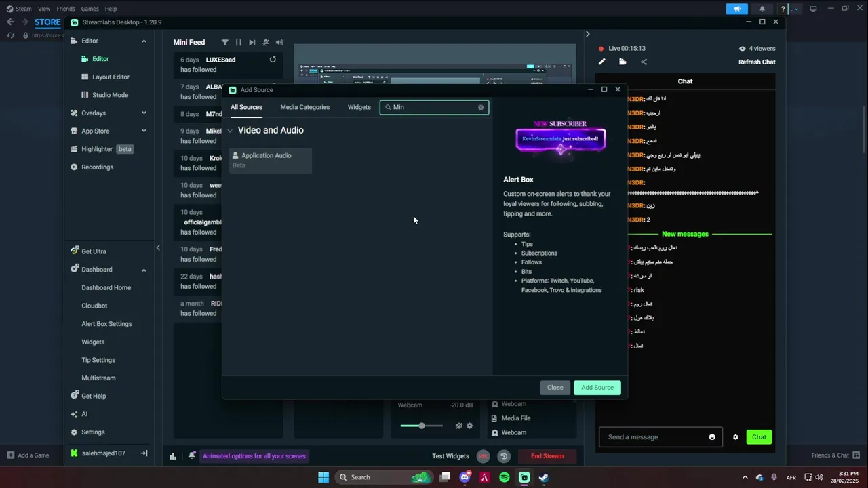Collapse the Video and Audio section
This screenshot has height=488, width=868.
(230, 131)
